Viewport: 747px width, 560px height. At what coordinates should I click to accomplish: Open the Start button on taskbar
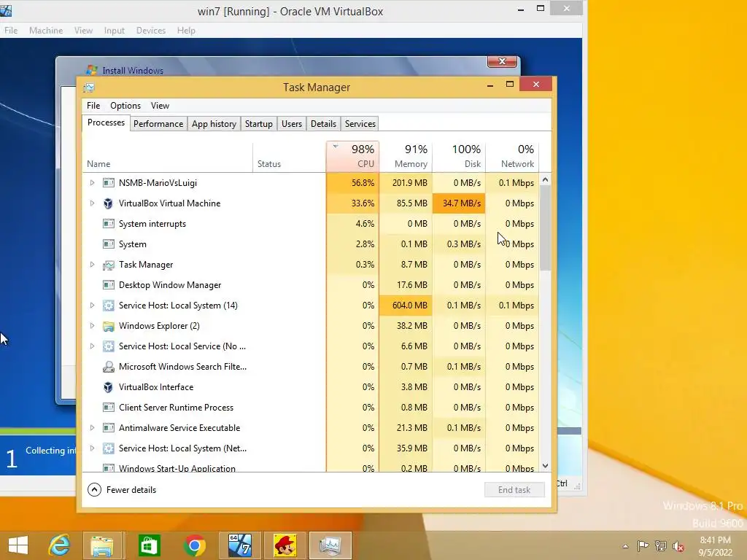pyautogui.click(x=18, y=545)
